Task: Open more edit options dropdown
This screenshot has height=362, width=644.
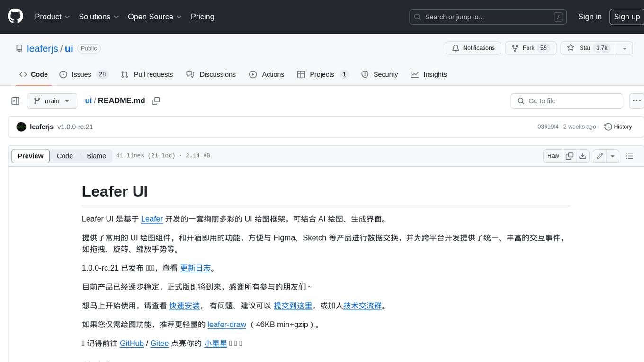Action: (x=613, y=156)
